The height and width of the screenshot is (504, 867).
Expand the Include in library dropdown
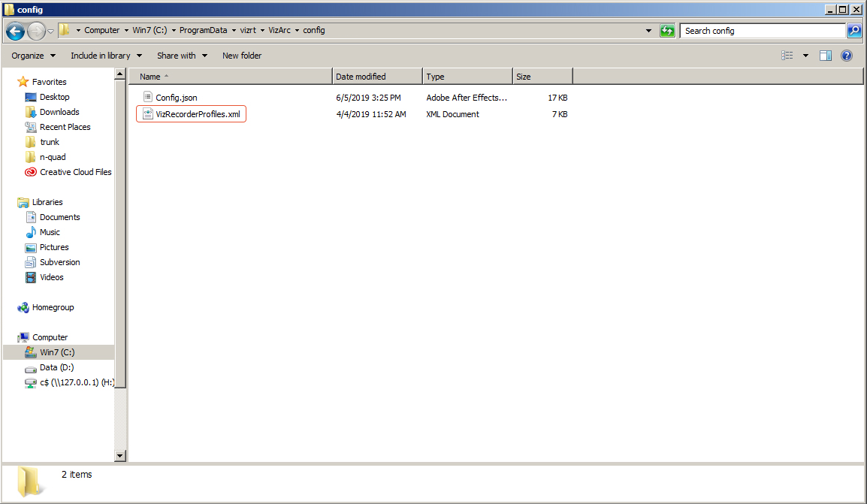point(106,56)
